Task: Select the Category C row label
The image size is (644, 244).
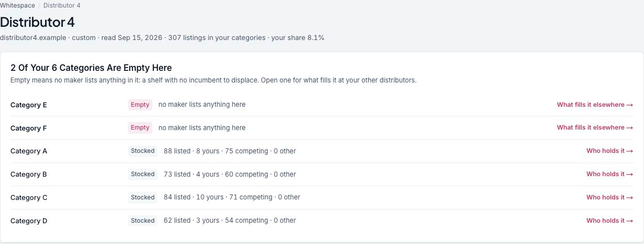Action: pyautogui.click(x=29, y=198)
